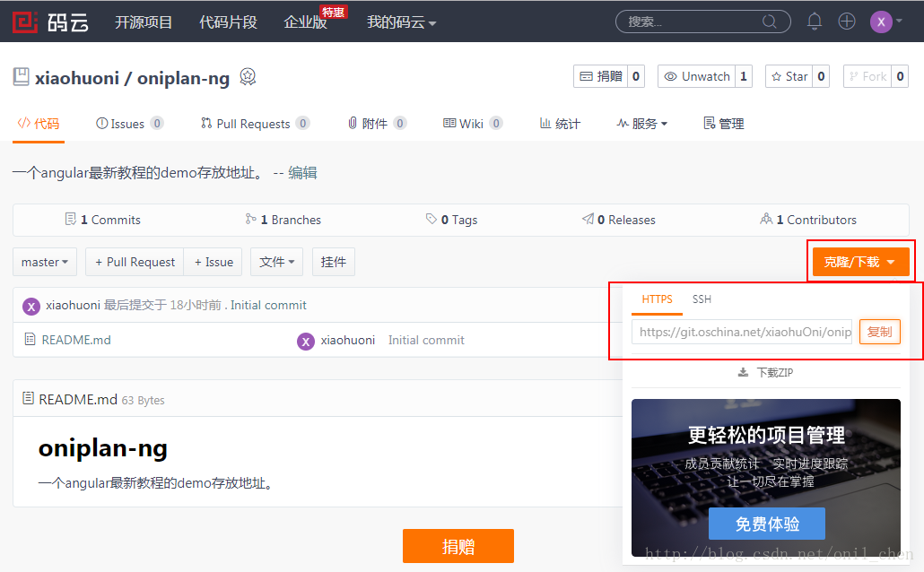
Task: Focus the 搜索 search field
Action: [x=703, y=22]
